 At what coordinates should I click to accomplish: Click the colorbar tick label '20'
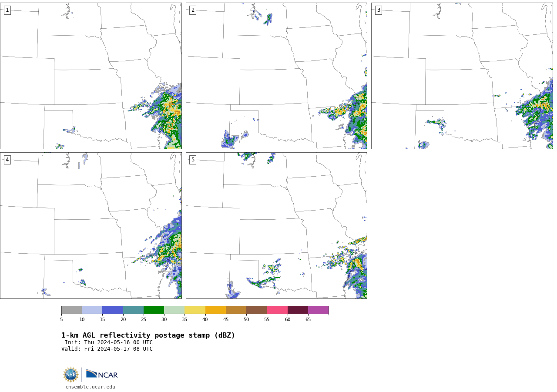[x=123, y=320]
